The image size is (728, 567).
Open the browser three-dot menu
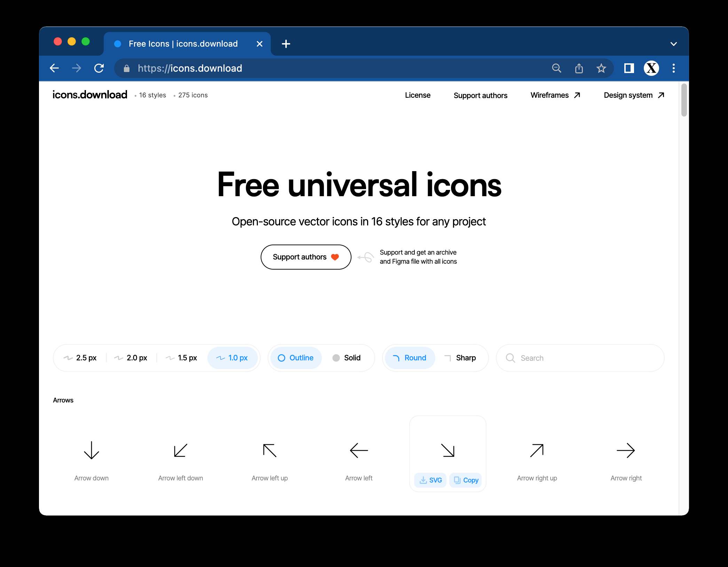pyautogui.click(x=674, y=68)
